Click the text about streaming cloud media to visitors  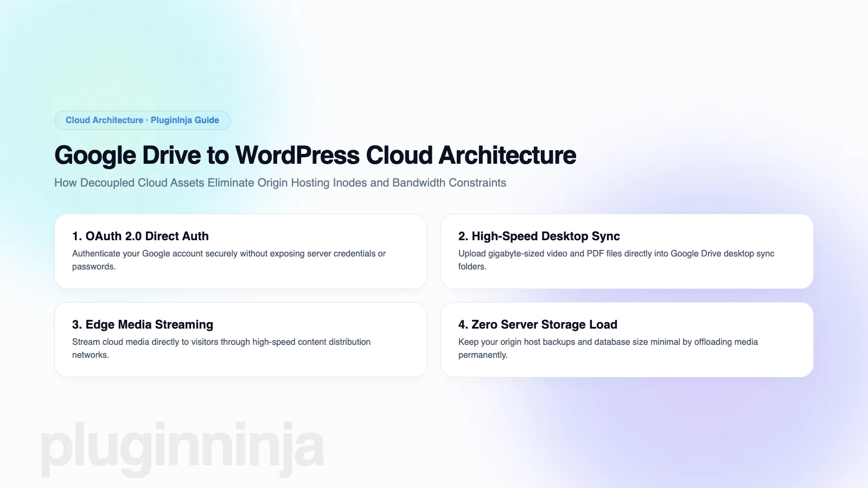point(221,349)
